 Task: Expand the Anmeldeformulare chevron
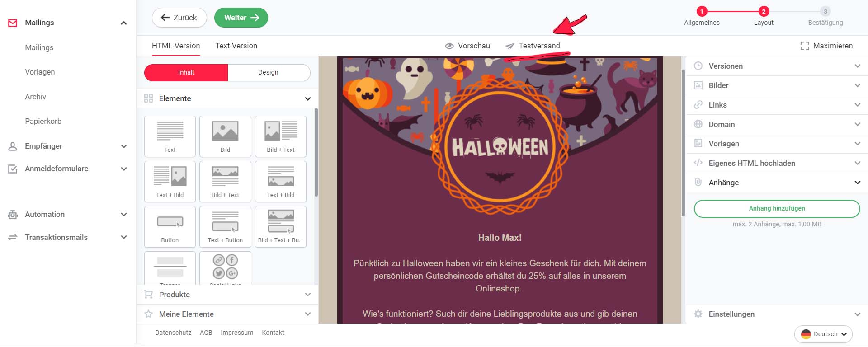tap(123, 169)
